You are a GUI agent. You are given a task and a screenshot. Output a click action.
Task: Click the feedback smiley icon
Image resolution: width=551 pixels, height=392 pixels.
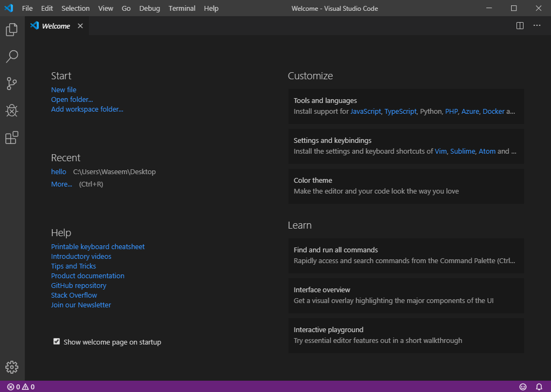coord(523,387)
